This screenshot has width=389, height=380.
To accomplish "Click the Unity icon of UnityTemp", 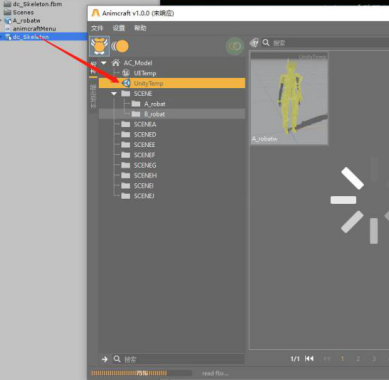I will click(x=126, y=83).
